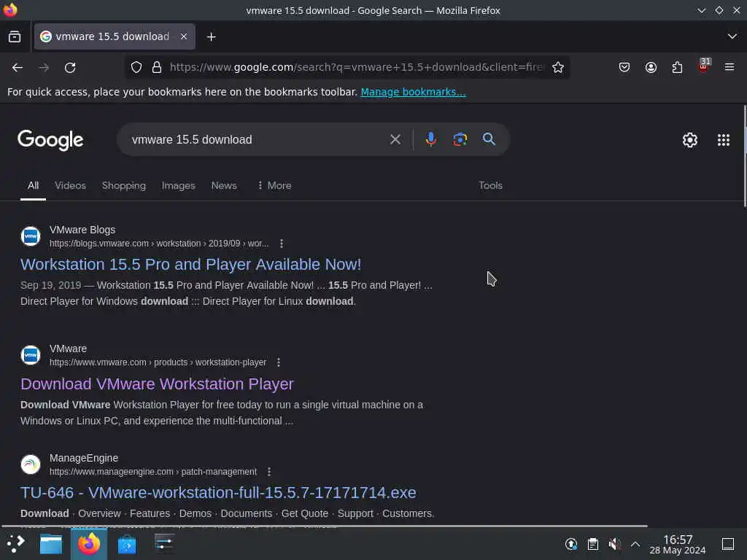Open tracking protection shield icon

coord(136,67)
